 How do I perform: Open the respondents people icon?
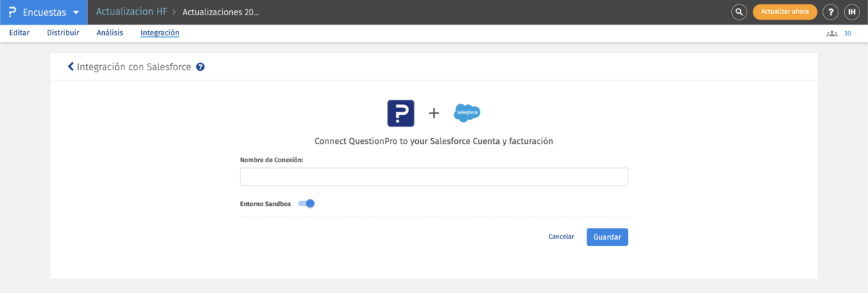click(832, 33)
